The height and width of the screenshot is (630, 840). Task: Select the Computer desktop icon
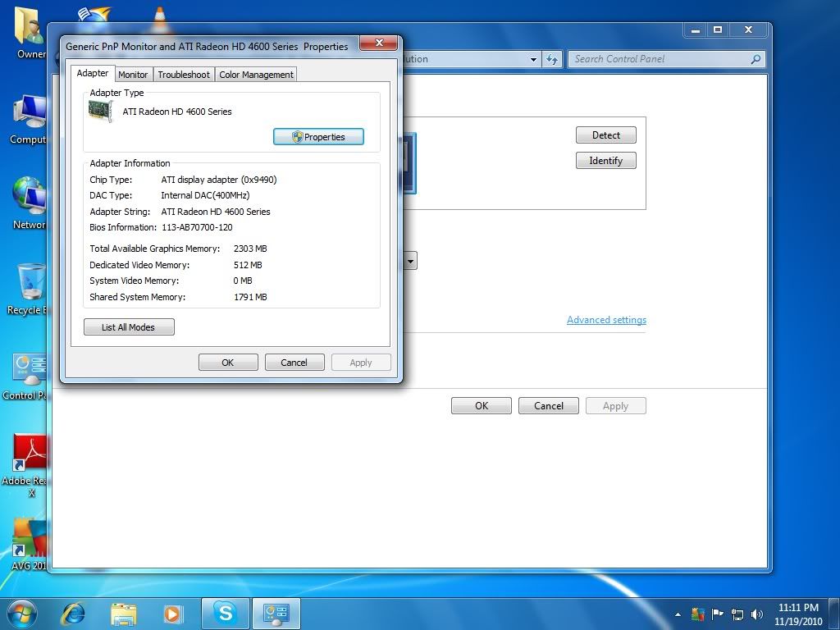click(28, 120)
